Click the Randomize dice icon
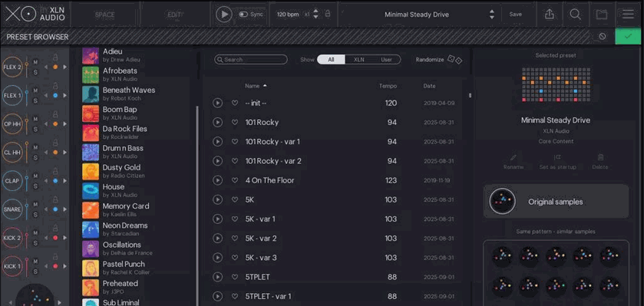 [454, 60]
